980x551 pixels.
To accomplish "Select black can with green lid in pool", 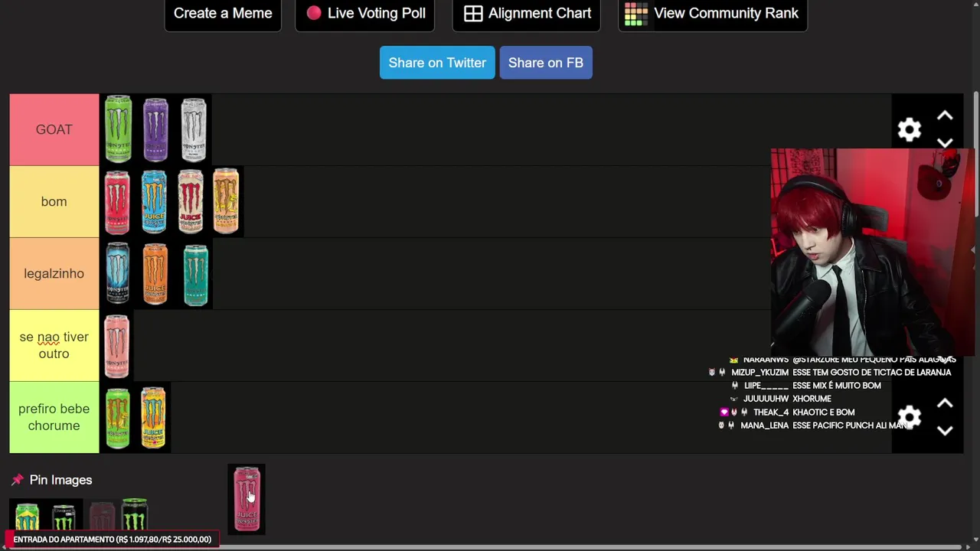I will tap(135, 514).
